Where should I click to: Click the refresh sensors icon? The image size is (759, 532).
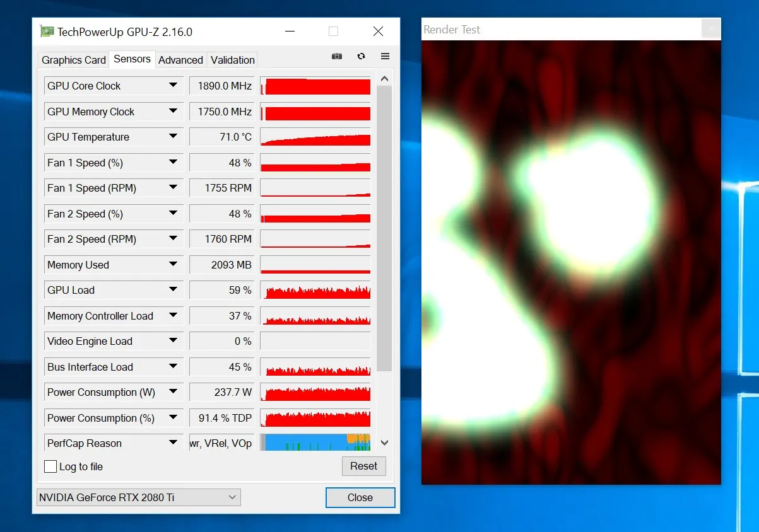pos(361,56)
